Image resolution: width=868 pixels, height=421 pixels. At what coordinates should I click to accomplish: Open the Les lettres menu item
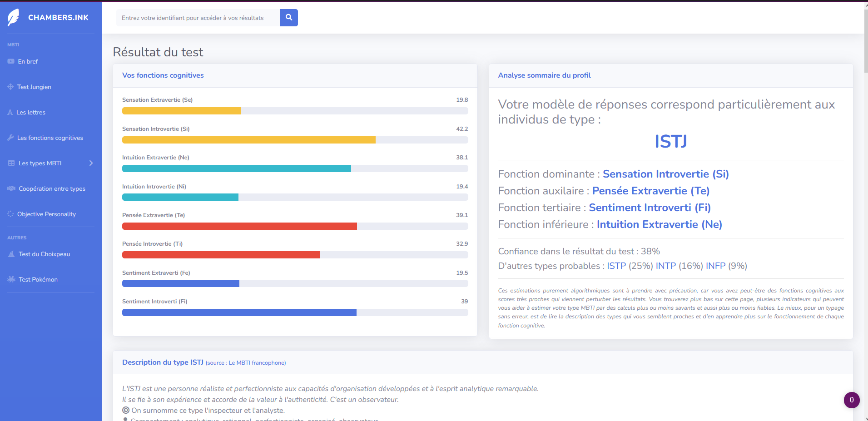click(31, 112)
